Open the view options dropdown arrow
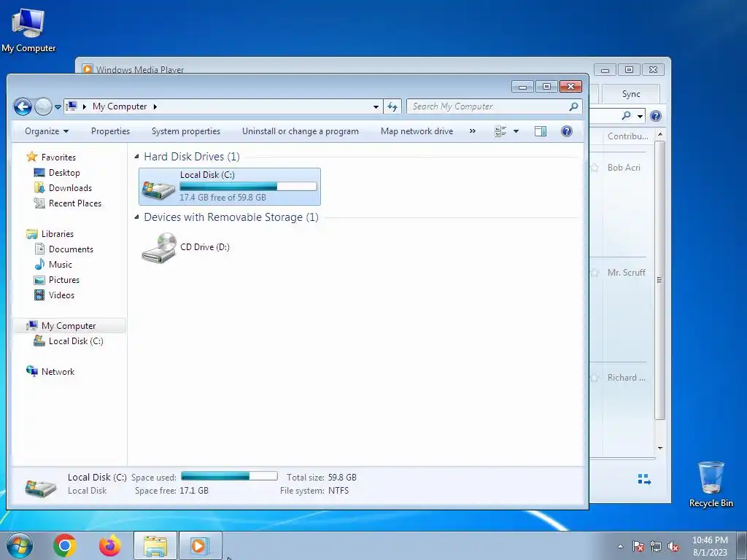The image size is (747, 560). pos(516,131)
